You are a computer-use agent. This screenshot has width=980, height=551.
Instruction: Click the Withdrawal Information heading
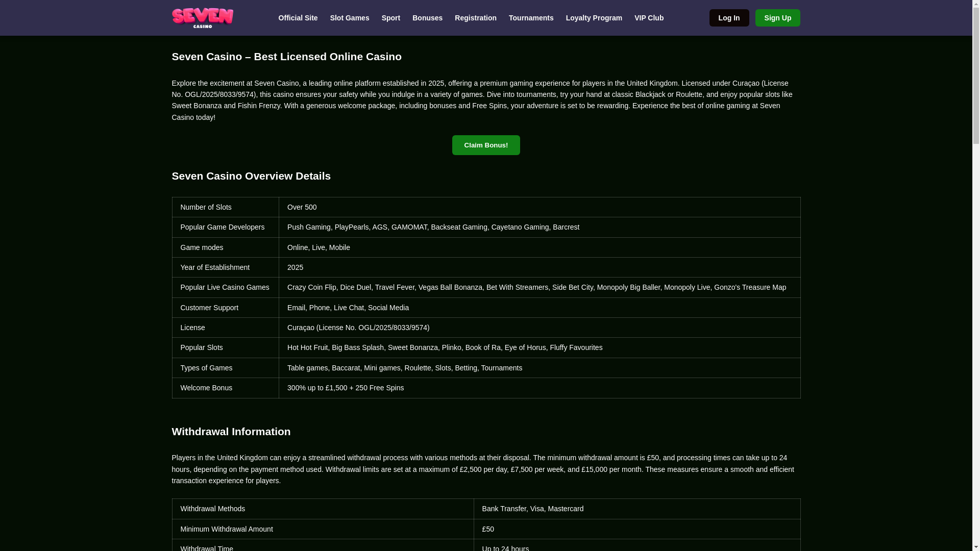pos(231,432)
